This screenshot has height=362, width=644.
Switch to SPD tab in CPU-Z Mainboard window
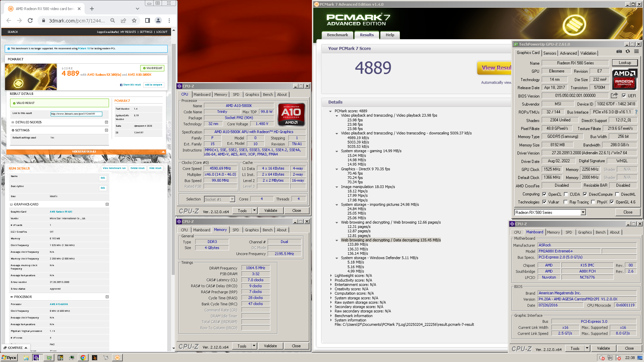pos(569,232)
